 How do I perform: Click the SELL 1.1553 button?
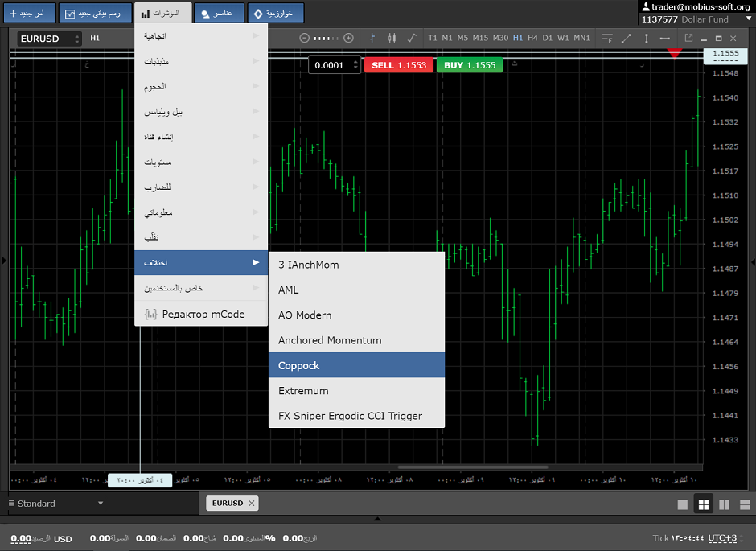tap(399, 65)
